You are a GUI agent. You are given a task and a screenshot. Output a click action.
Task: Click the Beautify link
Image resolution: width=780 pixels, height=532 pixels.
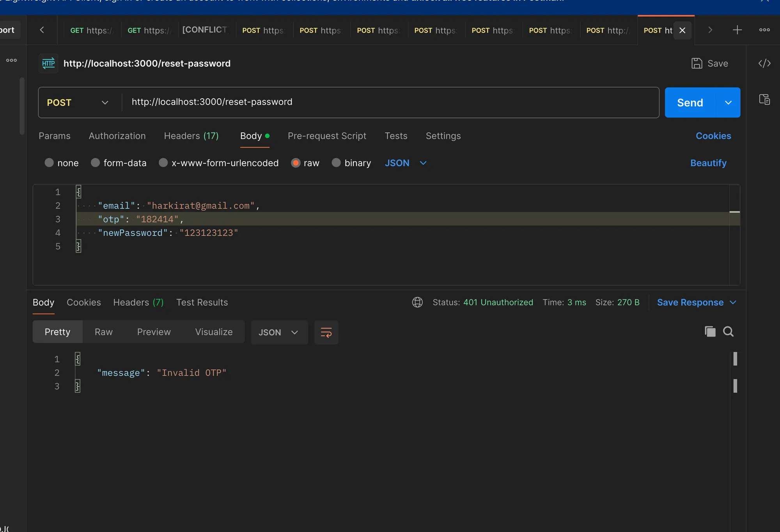click(708, 163)
